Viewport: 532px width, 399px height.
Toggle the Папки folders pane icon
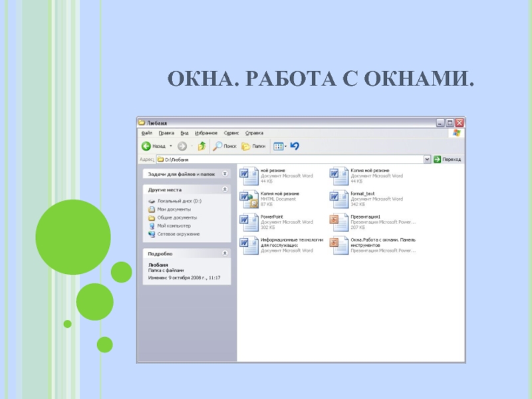coord(246,146)
